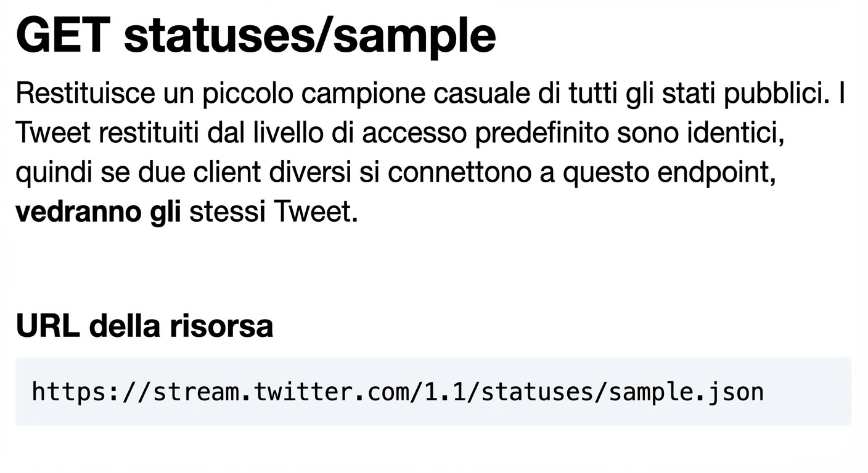Click "statuses/sample" in the page title
The height and width of the screenshot is (473, 868).
(x=310, y=36)
